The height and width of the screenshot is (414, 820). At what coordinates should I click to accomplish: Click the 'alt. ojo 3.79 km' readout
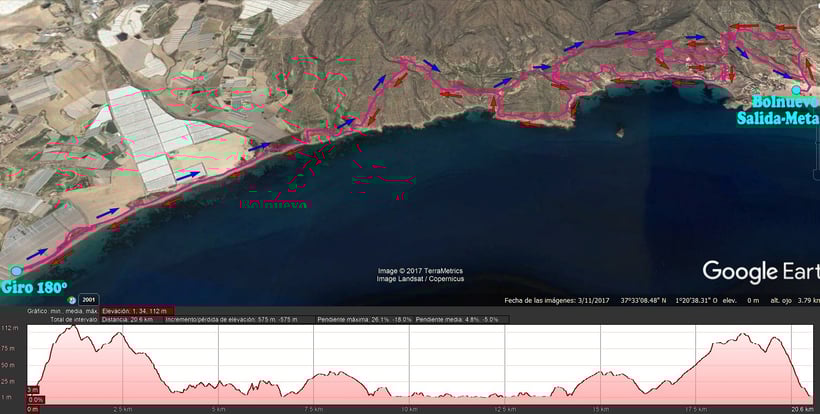(795, 301)
